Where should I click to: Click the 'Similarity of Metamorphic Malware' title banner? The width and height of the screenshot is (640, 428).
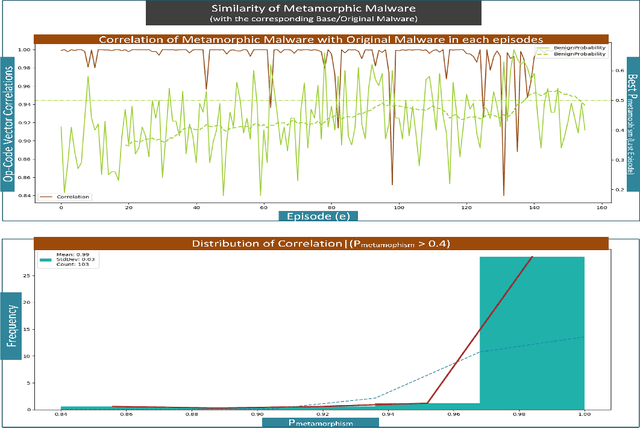coord(319,14)
